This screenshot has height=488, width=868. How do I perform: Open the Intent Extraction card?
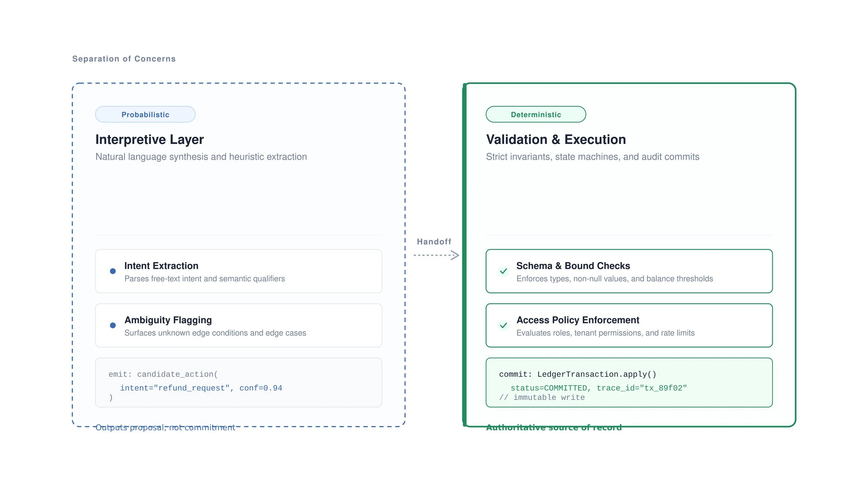[239, 271]
